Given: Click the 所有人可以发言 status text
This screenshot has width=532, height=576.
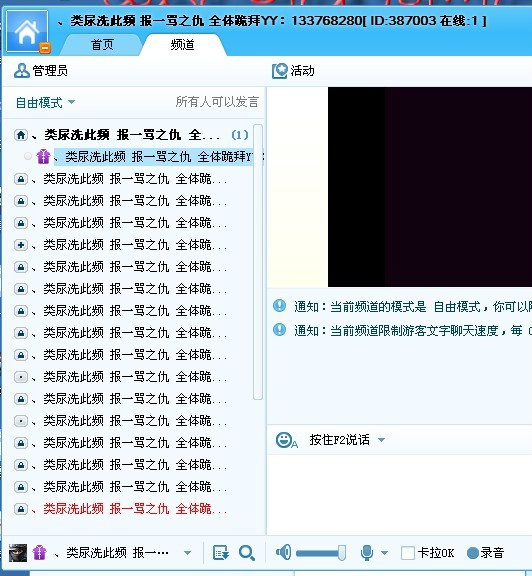Looking at the screenshot, I should (217, 102).
